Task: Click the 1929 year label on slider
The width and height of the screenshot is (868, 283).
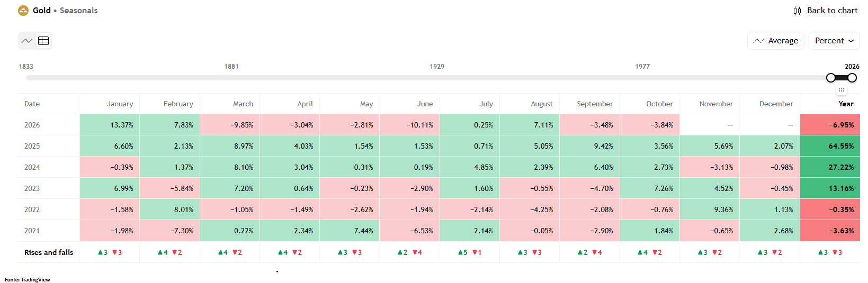Action: (437, 67)
